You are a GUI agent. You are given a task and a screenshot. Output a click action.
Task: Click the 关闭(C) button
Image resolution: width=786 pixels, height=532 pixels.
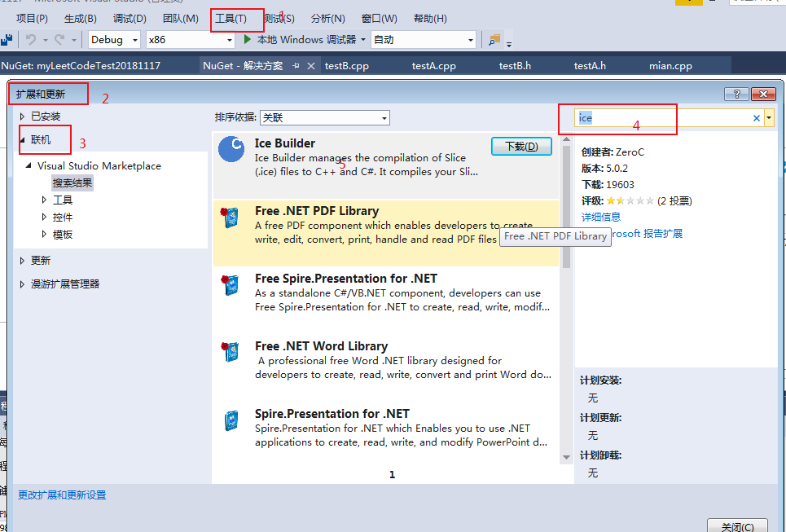[737, 526]
